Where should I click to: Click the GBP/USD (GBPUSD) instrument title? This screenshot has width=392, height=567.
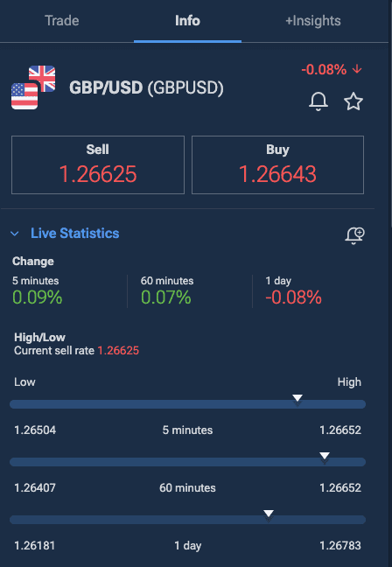(x=146, y=87)
